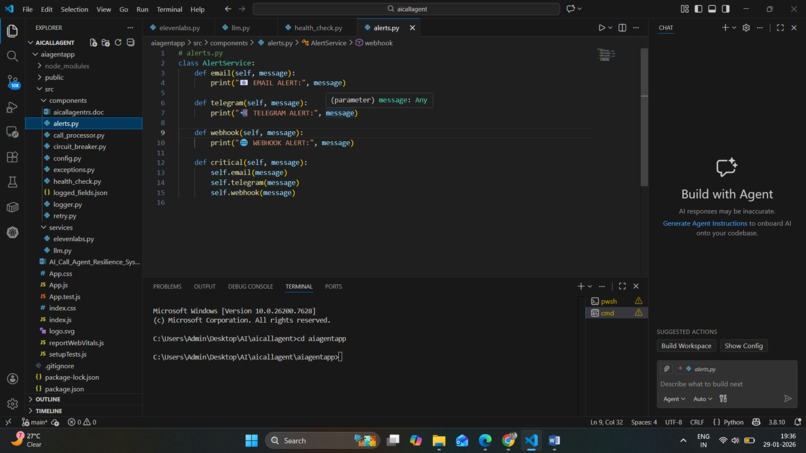Open the Explorer view in activity bar
Screen dimensions: 806x453
(x=12, y=31)
